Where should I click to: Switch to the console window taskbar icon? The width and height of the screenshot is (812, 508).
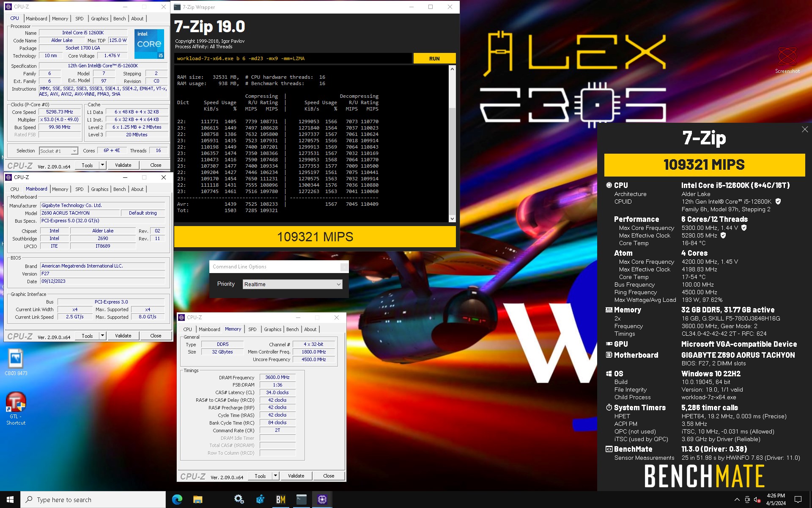pos(301,500)
